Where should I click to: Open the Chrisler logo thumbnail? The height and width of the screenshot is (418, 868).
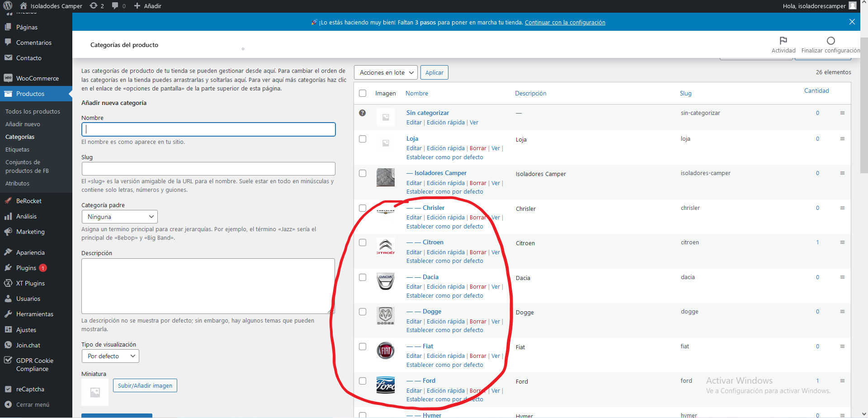[386, 211]
